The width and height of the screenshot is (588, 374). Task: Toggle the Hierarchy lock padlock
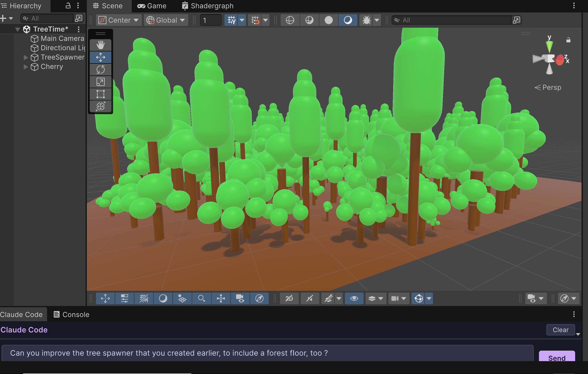[x=68, y=6]
